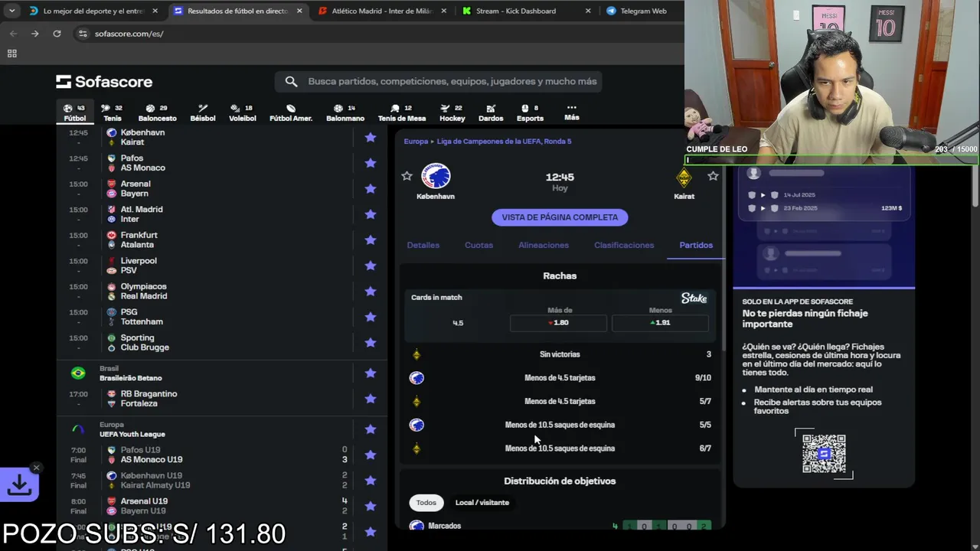Viewport: 980px width, 551px height.
Task: Close the download overlay button
Action: click(36, 468)
